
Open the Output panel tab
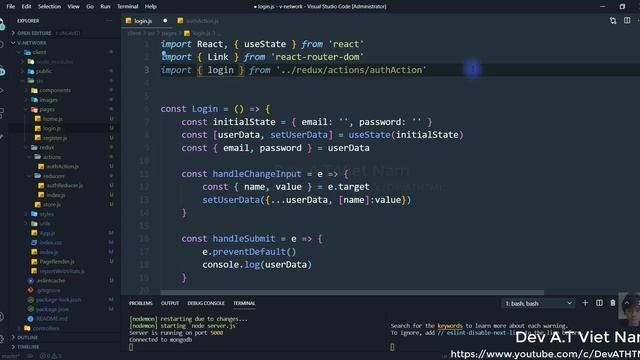coord(170,303)
